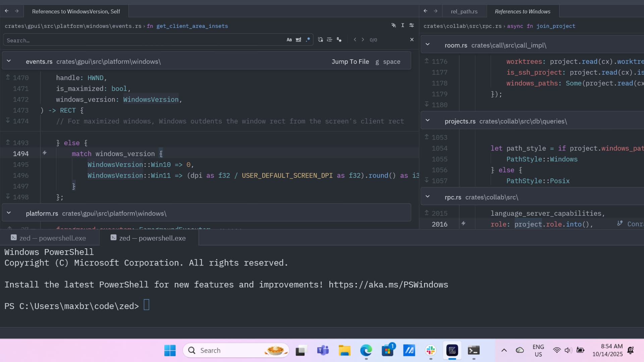Click the replace-in-search icon
Screen dimensions: 644x362
tap(320, 40)
